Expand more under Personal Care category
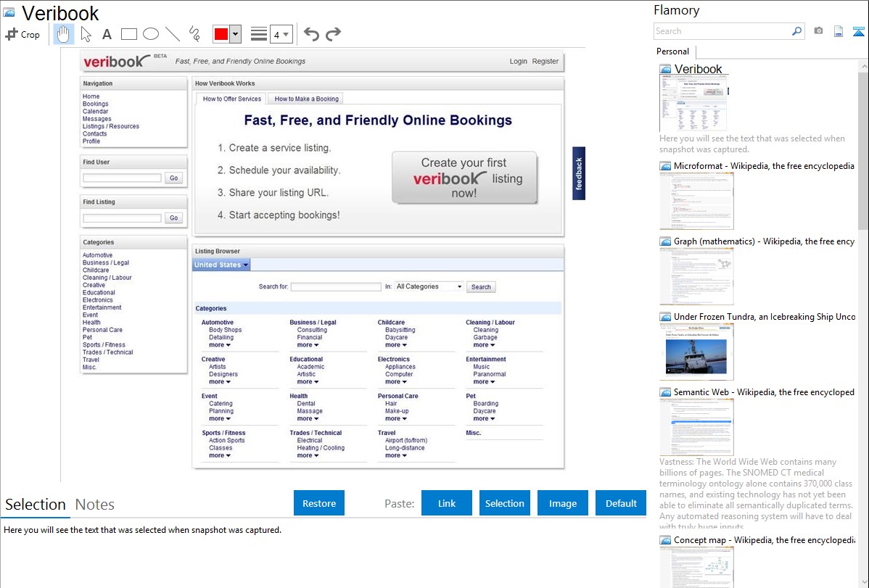Screen dimensions: 869x588 tap(396, 418)
